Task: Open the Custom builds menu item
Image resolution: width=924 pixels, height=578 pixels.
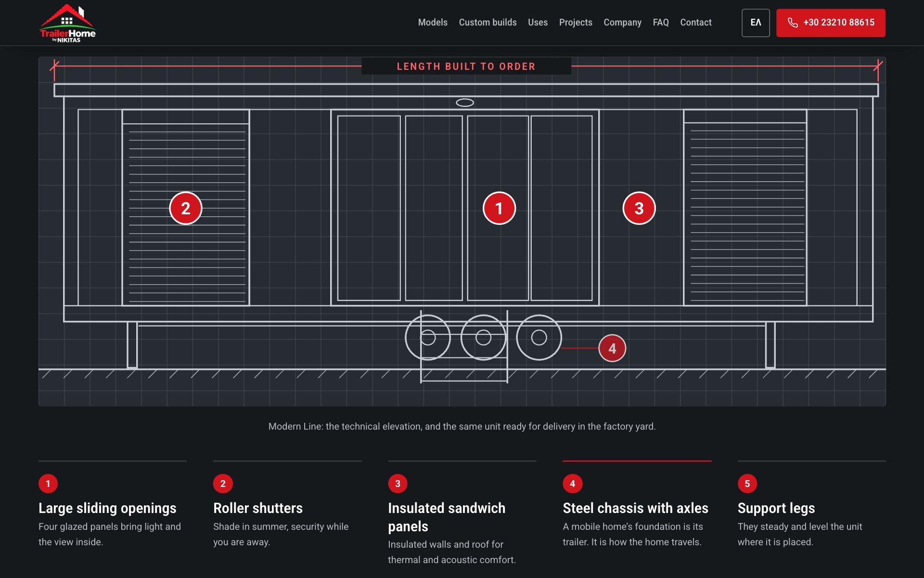Action: [488, 23]
